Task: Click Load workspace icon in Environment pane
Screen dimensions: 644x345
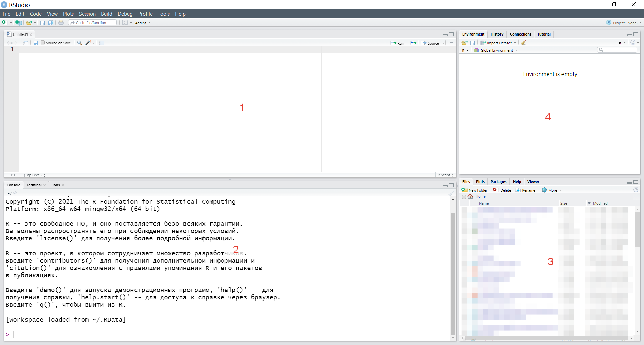Action: 465,43
